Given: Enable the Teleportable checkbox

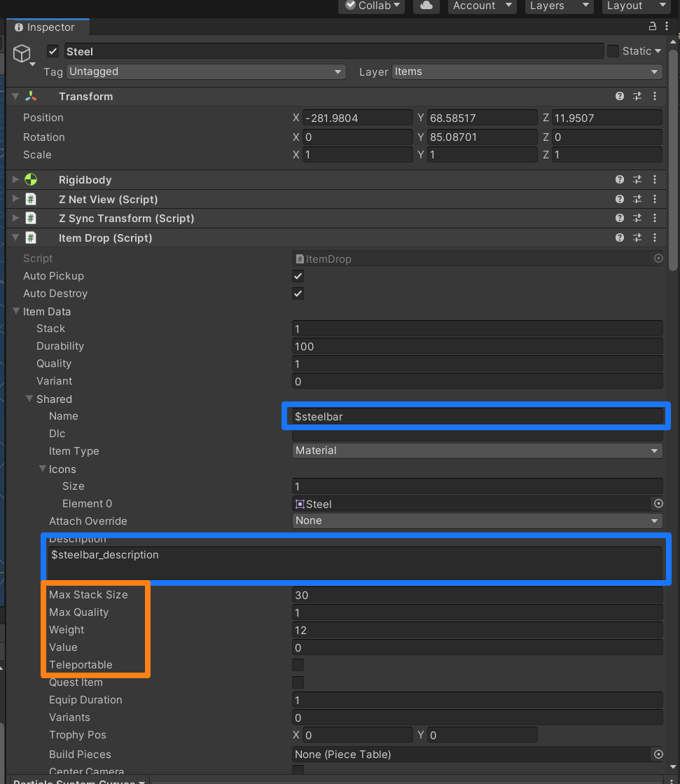Looking at the screenshot, I should coord(298,664).
